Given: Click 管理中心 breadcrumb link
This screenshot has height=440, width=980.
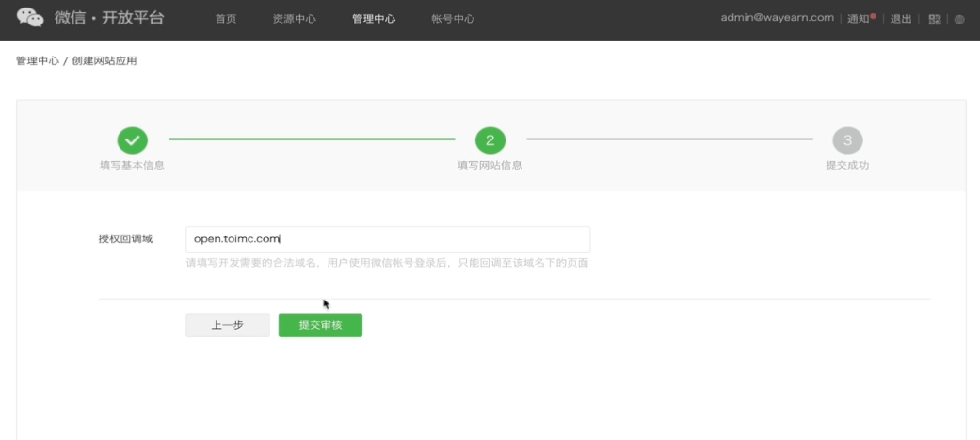Looking at the screenshot, I should (x=37, y=61).
